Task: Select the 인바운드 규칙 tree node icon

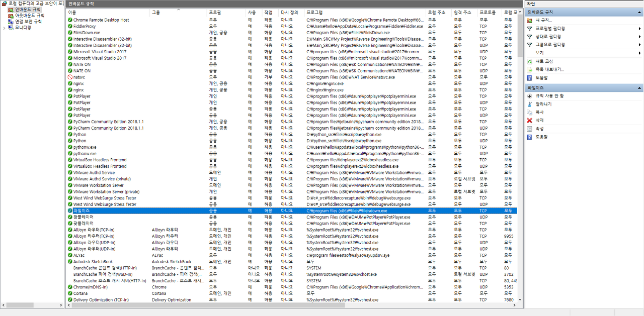Action: (x=11, y=10)
